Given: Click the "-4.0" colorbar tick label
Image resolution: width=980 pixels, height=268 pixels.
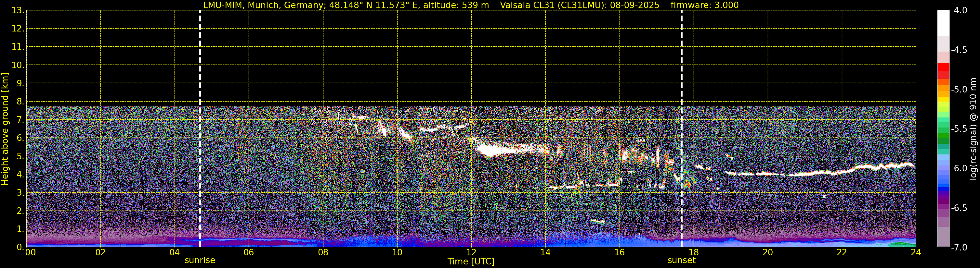Looking at the screenshot, I should tap(959, 11).
